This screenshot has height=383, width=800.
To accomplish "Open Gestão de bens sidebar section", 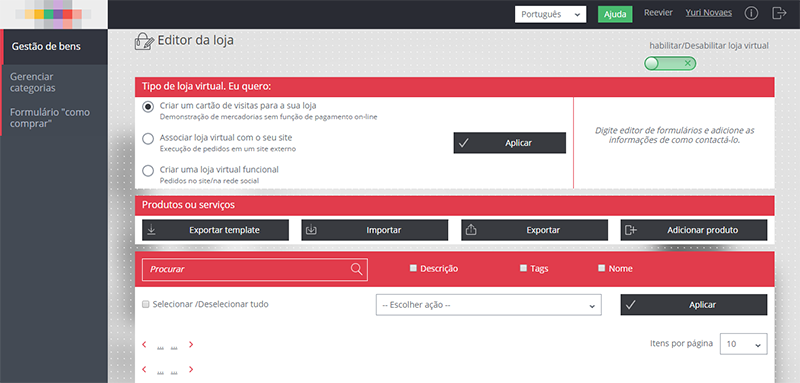I will pyautogui.click(x=54, y=46).
